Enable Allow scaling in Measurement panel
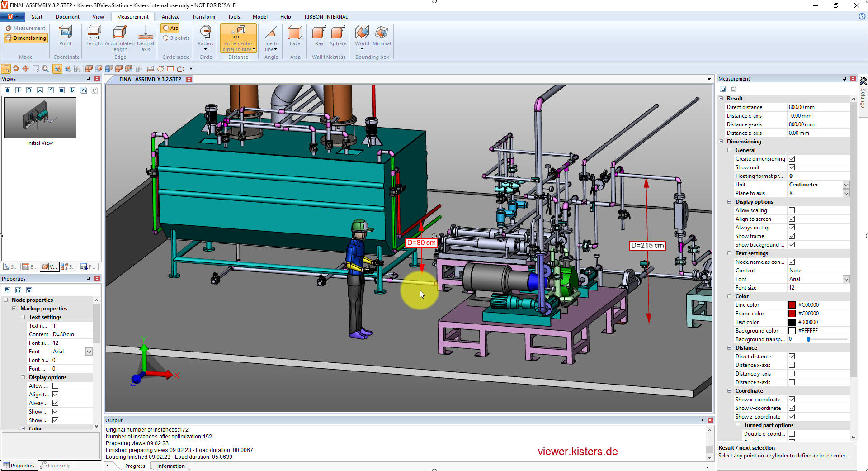This screenshot has height=471, width=868. pos(792,210)
